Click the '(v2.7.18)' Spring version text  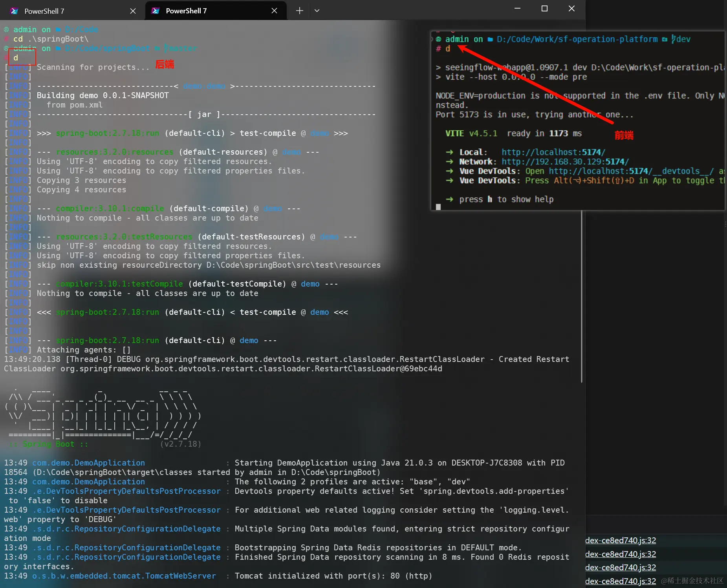(181, 444)
